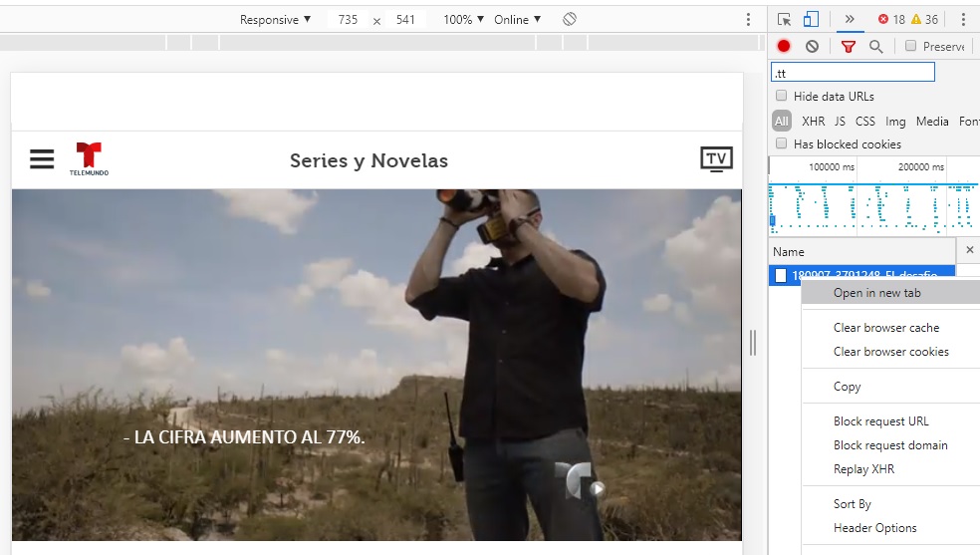Open the Online throttling dropdown

(x=518, y=19)
